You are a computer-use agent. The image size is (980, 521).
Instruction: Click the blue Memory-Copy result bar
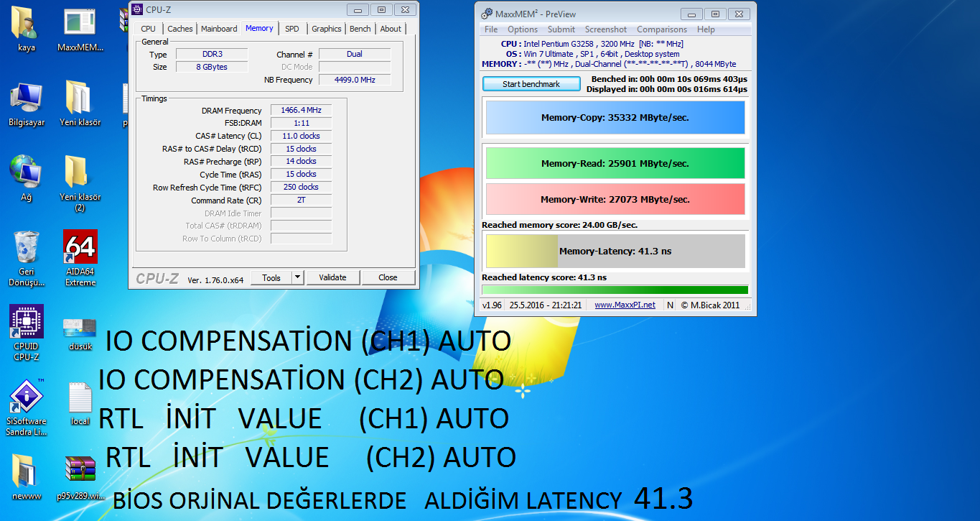(x=615, y=117)
